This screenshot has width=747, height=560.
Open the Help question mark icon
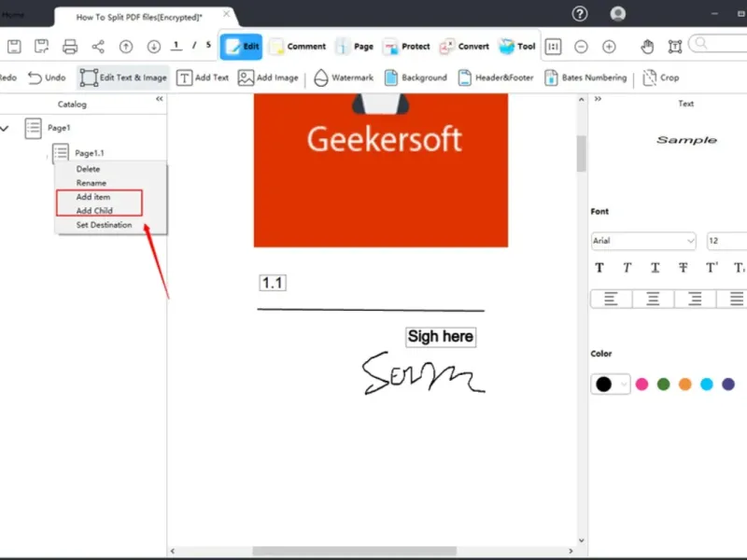(x=579, y=14)
